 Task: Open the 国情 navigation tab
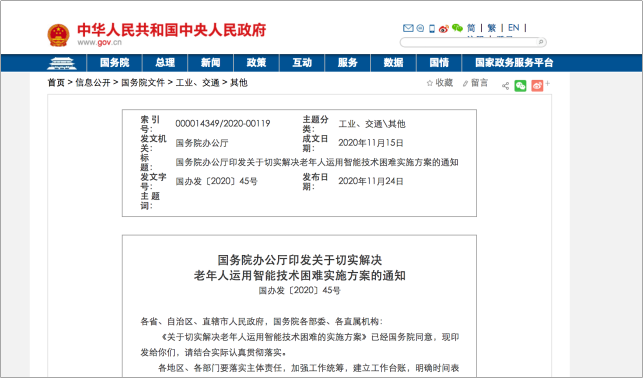click(439, 63)
